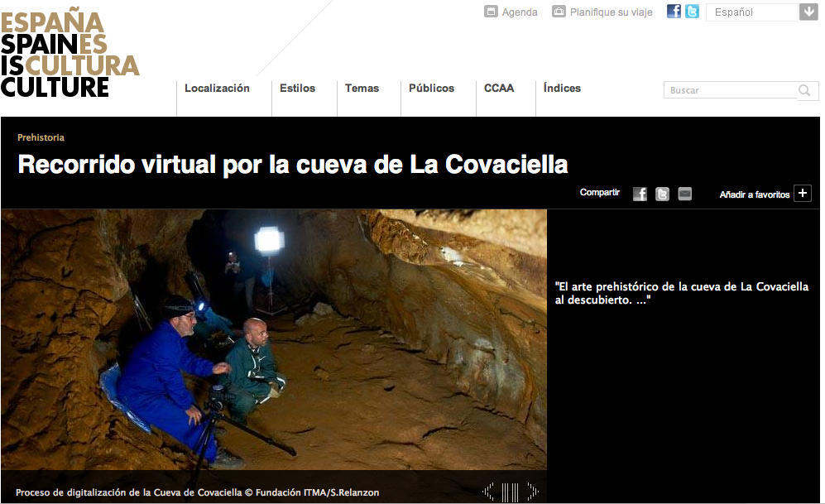Click inside the Buscar search field
Screen dimensions: 825x504
click(728, 90)
